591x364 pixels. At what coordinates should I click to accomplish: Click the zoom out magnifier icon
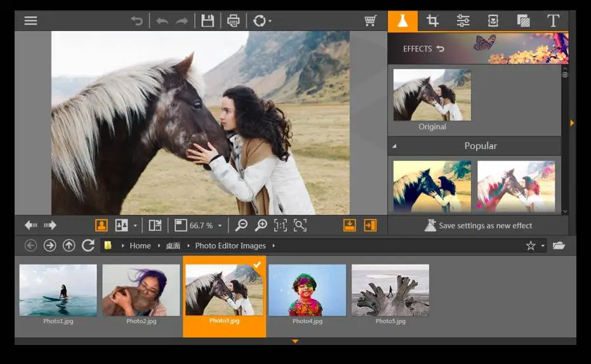pos(241,225)
